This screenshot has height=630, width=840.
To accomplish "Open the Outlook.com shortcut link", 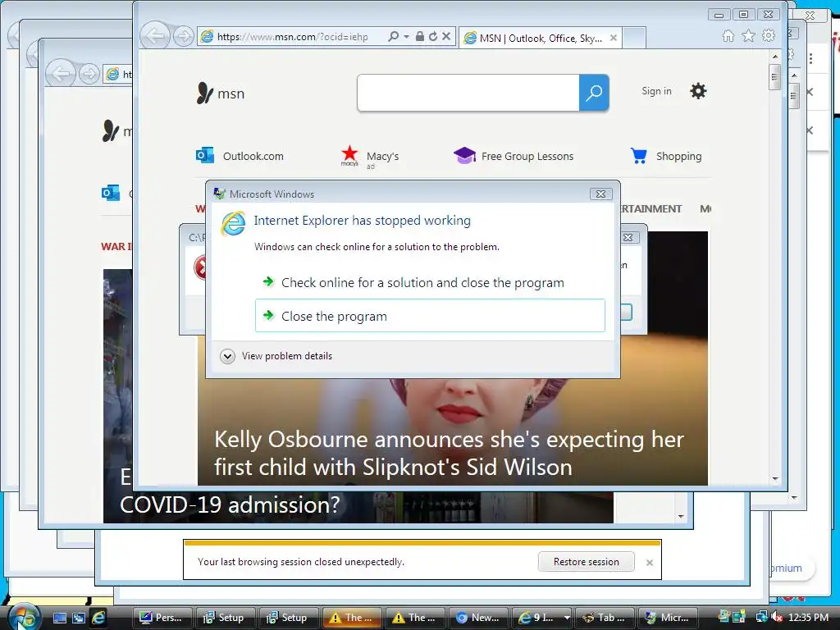I will [x=240, y=156].
